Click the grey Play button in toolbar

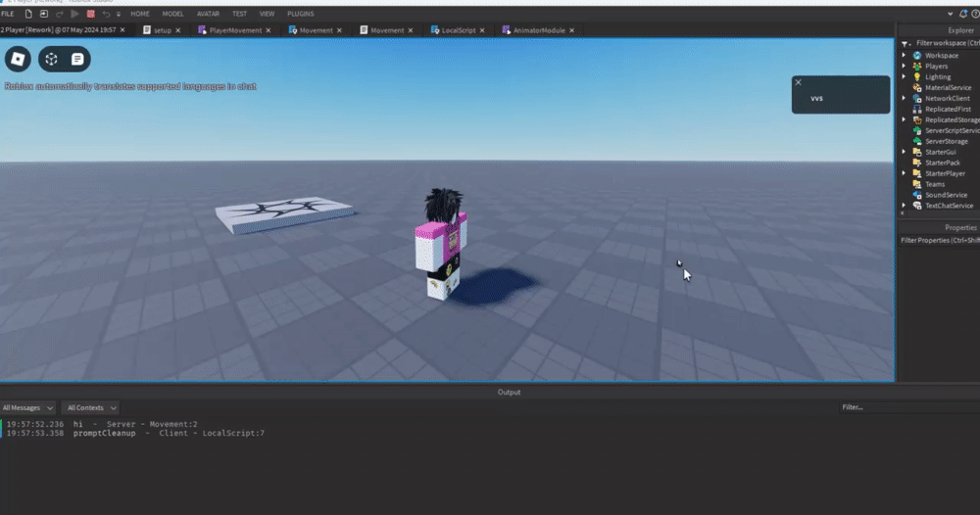tap(75, 14)
